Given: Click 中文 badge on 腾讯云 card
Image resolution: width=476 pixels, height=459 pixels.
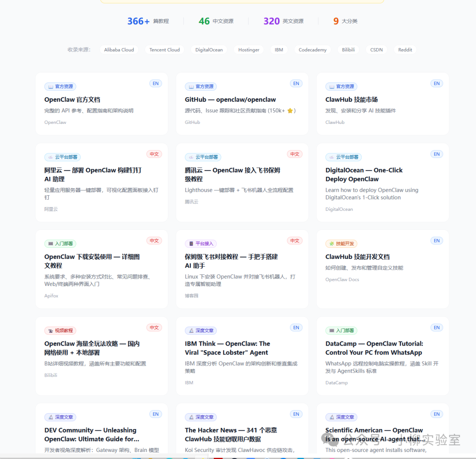Looking at the screenshot, I should tap(295, 154).
